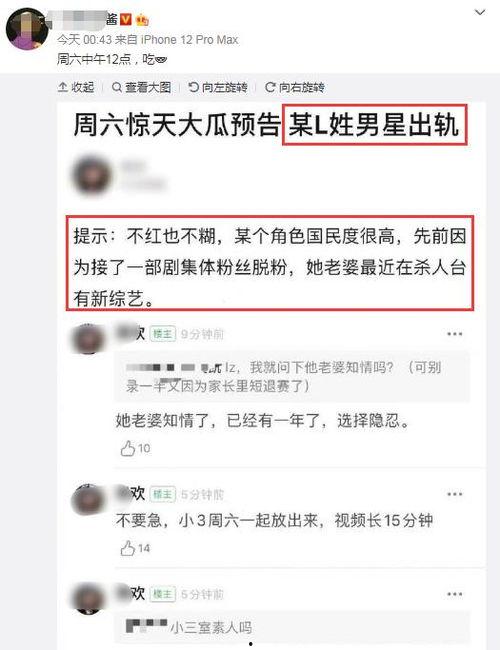Click the blurred avatar of the thread author

point(91,175)
